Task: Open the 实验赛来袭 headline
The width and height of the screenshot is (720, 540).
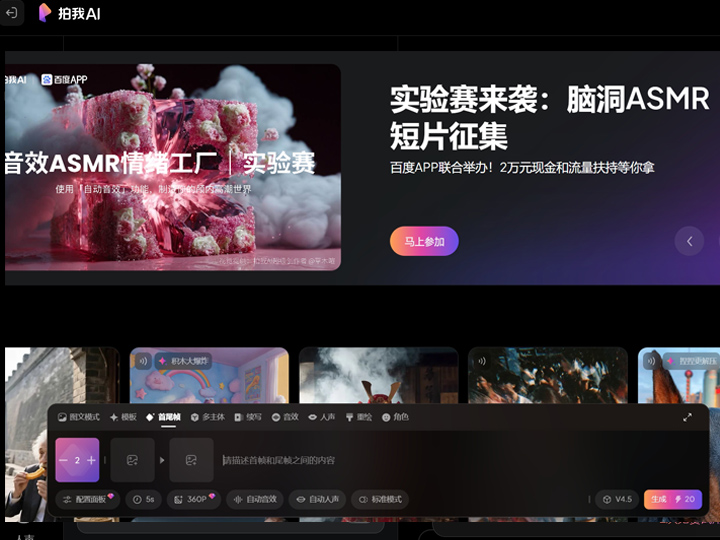Action: pyautogui.click(x=550, y=118)
